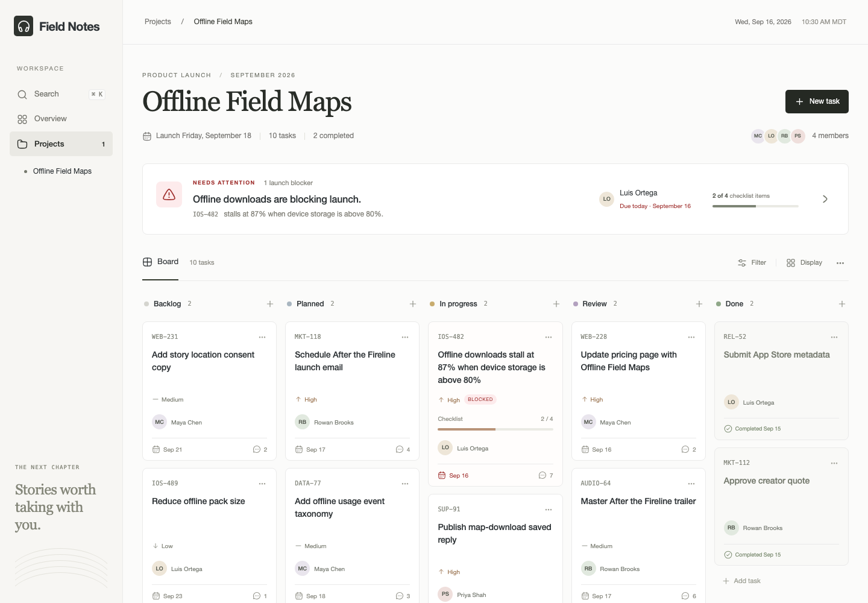Click the Field Notes headphone logo
The image size is (868, 603).
pos(24,26)
